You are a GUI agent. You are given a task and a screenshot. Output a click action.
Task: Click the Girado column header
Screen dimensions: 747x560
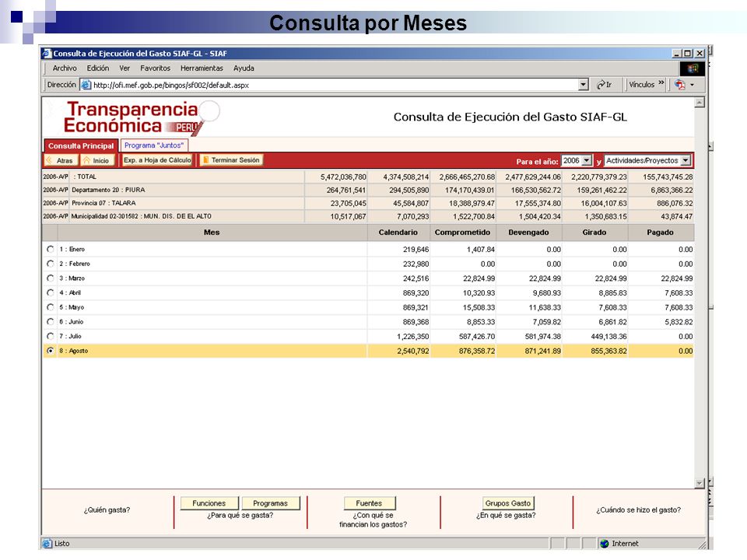tap(594, 233)
